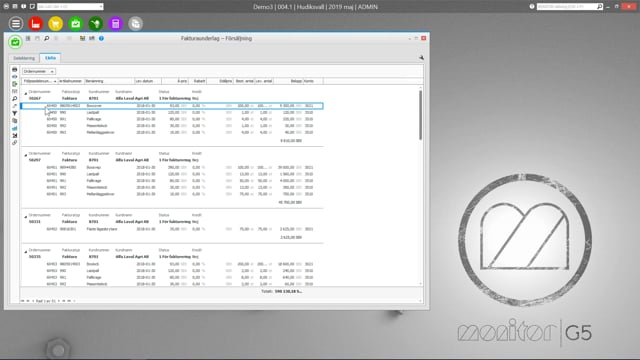Switch to the Selektering tab

tap(24, 58)
